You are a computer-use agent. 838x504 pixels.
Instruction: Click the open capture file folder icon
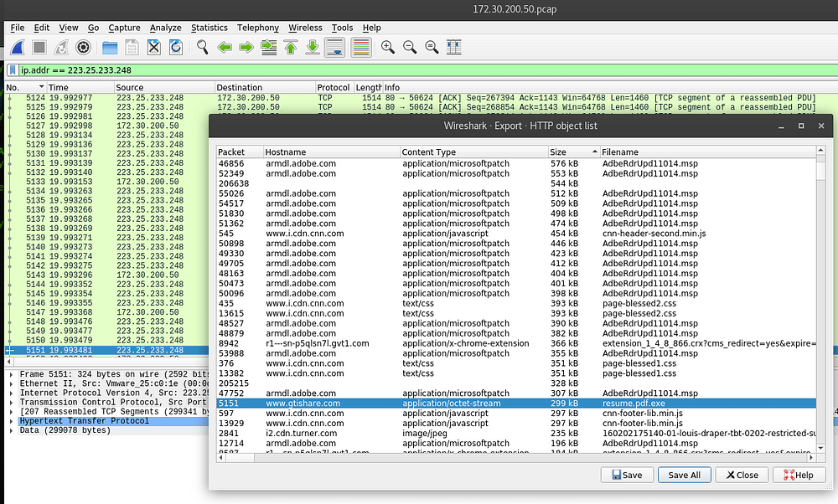tap(110, 47)
